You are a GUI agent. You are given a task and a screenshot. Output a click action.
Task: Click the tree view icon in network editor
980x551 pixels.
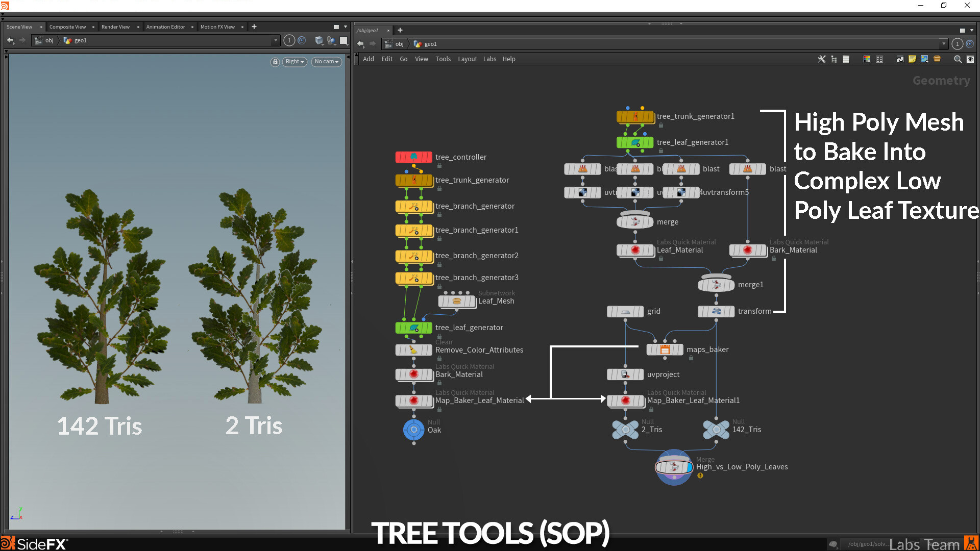click(x=834, y=59)
